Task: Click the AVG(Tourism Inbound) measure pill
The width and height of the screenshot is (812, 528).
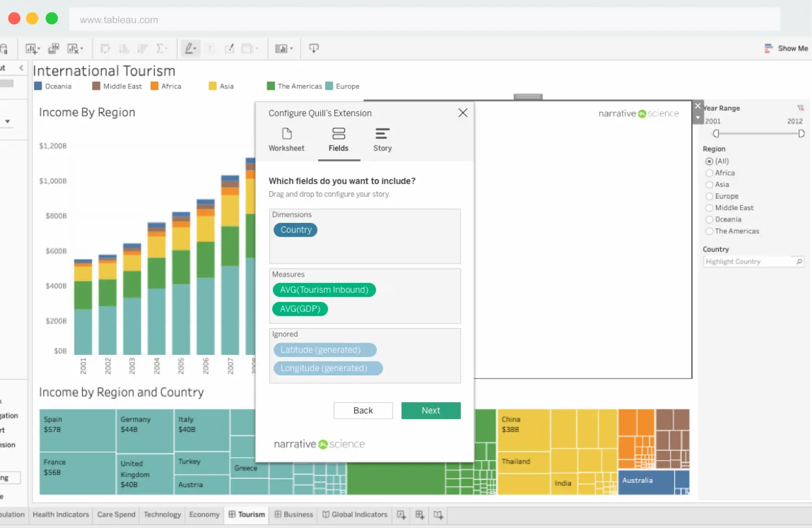Action: 324,290
